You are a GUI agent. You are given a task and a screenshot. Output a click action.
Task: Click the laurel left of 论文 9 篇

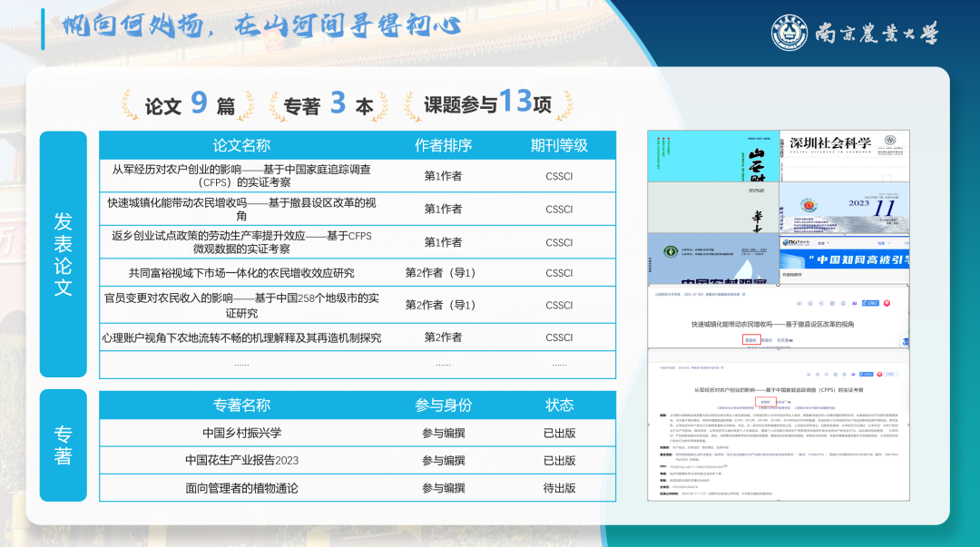[x=132, y=105]
